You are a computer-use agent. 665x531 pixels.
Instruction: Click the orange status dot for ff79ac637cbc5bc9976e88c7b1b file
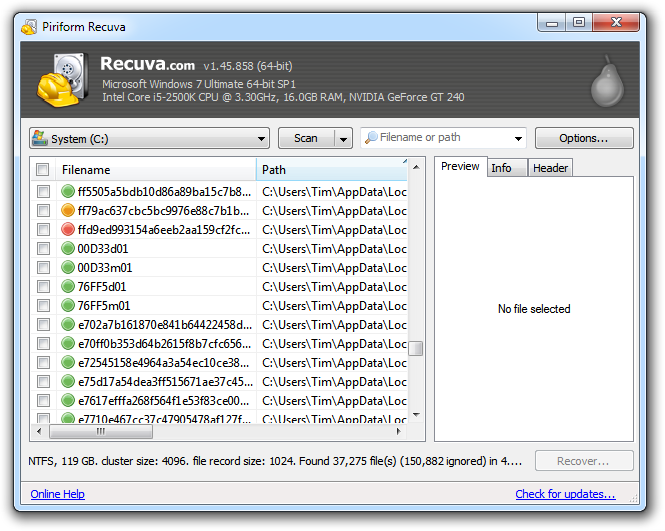69,211
